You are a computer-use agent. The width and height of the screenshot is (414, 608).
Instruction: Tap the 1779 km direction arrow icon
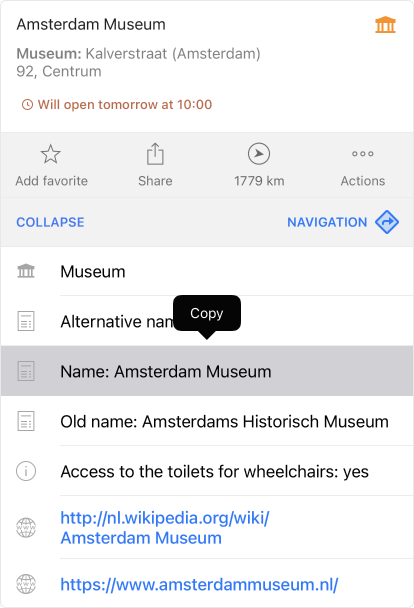tap(259, 154)
